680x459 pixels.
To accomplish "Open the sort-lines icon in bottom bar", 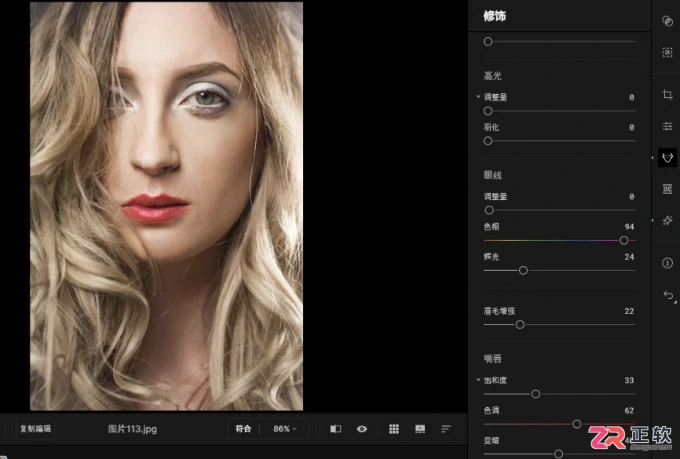I will click(x=446, y=429).
